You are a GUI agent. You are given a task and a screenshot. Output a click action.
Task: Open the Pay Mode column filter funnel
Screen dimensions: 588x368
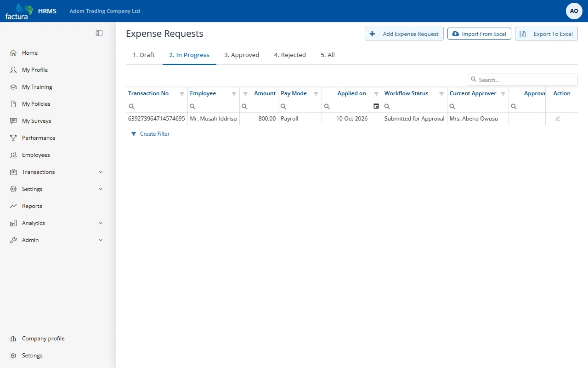[316, 94]
